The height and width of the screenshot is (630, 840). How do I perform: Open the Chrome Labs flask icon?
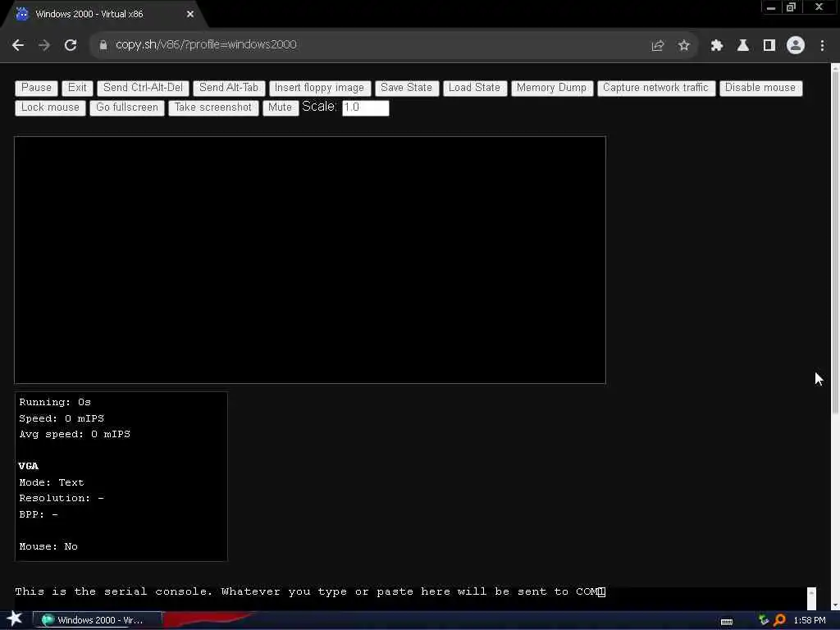(743, 46)
